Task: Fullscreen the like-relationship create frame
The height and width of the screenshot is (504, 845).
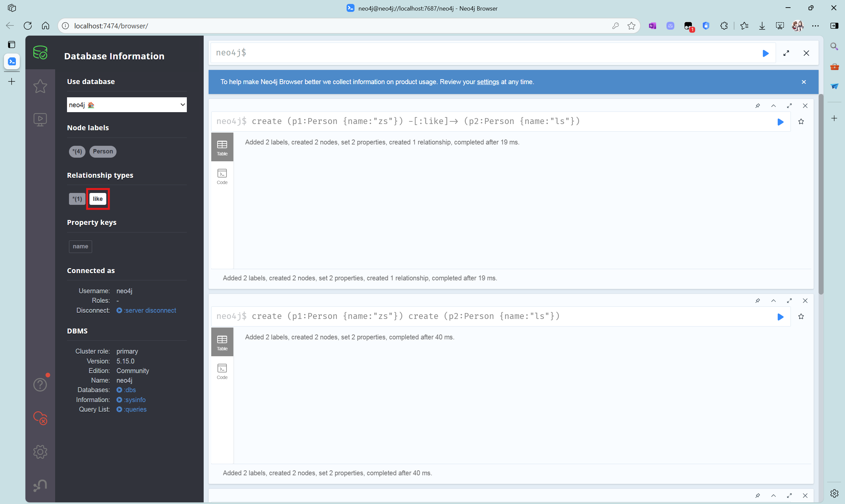Action: (789, 106)
